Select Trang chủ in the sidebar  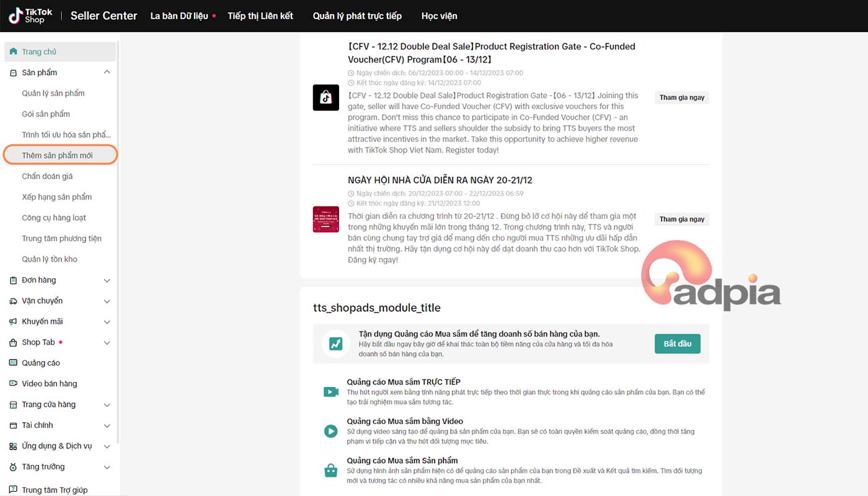tap(60, 51)
